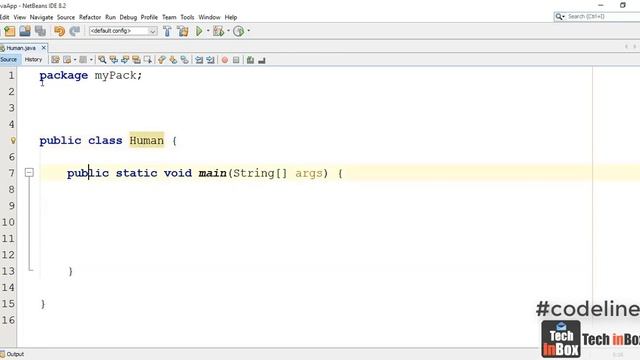The height and width of the screenshot is (360, 640).
Task: Open the Back navigation history dropdown
Action: pos(75,60)
